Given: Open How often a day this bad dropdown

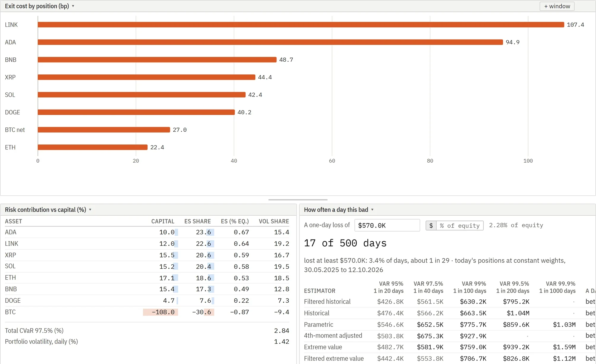Looking at the screenshot, I should point(339,210).
